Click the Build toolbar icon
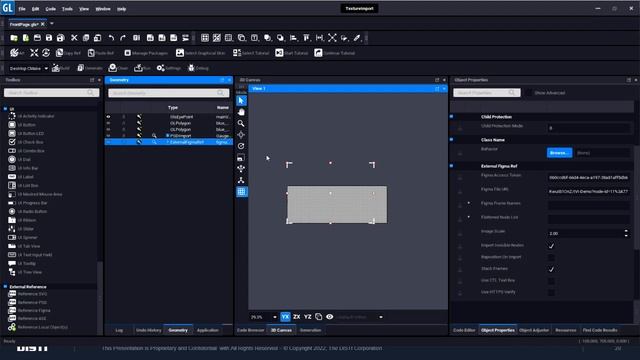 [56, 68]
